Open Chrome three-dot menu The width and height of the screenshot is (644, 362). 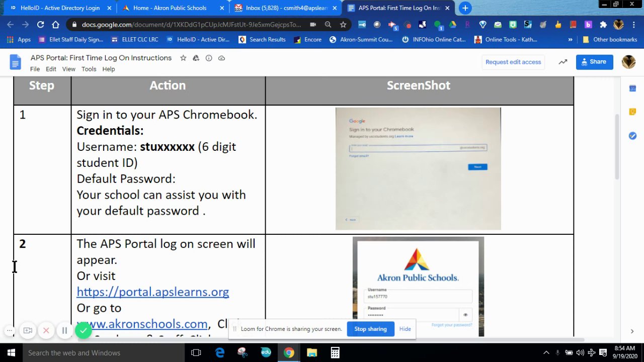pyautogui.click(x=634, y=25)
